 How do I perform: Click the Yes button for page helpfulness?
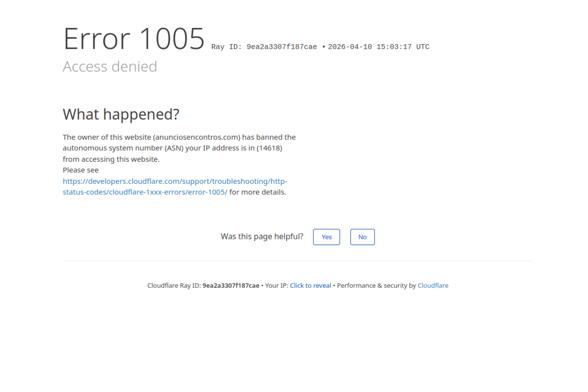tap(326, 237)
